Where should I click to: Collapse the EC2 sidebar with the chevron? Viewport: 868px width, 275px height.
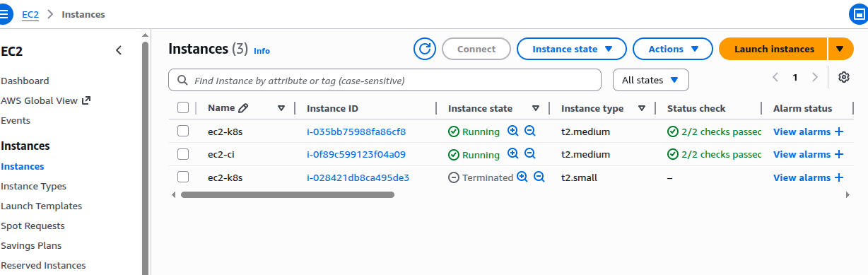tap(119, 50)
